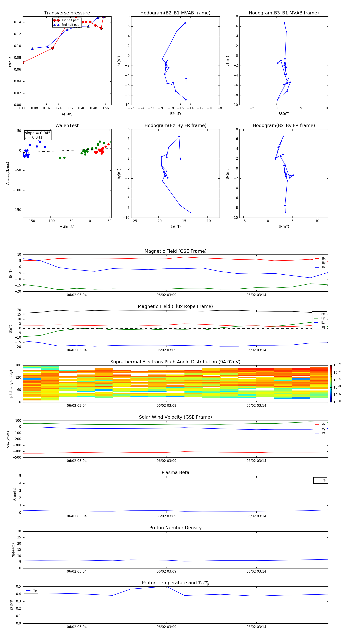Screen dimensions: 351x644
Task: Click the 'Magnetic Field (GSE Frame)' title
Action: [175, 251]
